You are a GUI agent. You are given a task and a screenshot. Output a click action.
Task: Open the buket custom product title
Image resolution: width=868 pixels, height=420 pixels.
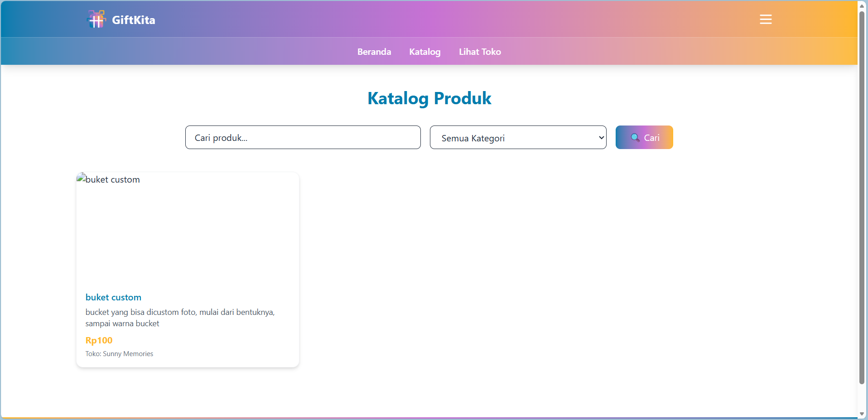pyautogui.click(x=113, y=297)
